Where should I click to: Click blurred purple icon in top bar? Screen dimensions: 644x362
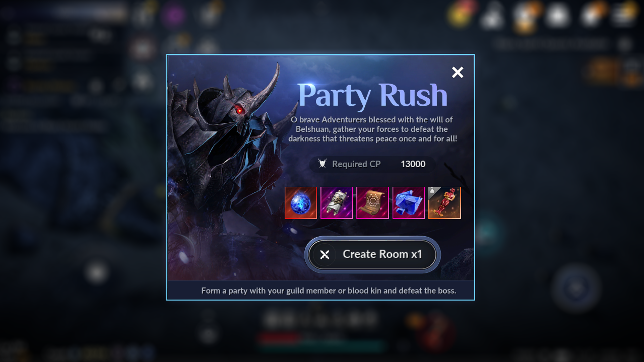click(173, 16)
